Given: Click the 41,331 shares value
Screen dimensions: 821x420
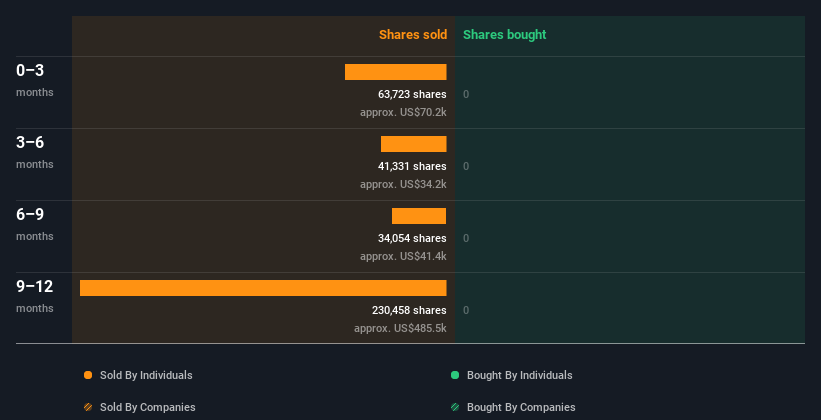Looking at the screenshot, I should pyautogui.click(x=412, y=167).
